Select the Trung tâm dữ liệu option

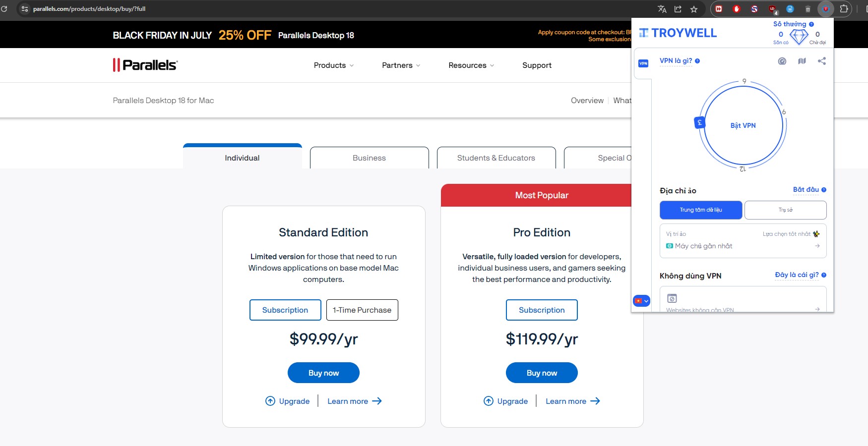pyautogui.click(x=701, y=210)
